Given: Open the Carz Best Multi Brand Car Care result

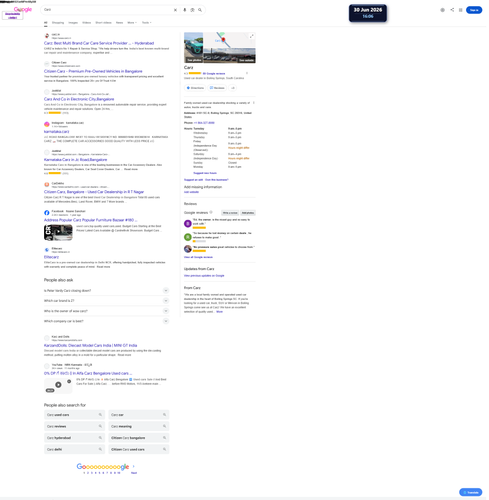Looking at the screenshot, I should 99,43.
